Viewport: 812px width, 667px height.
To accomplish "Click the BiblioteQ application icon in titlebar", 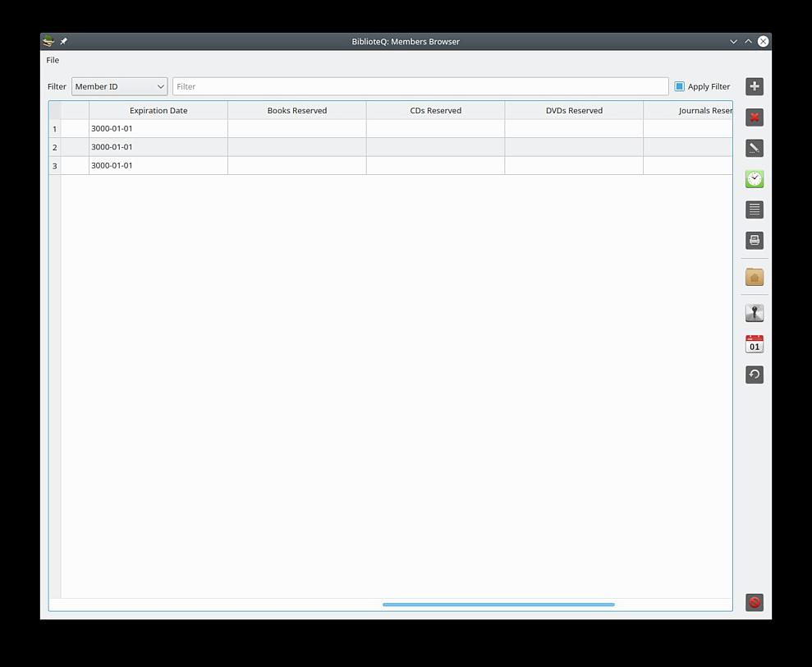I will (x=48, y=41).
